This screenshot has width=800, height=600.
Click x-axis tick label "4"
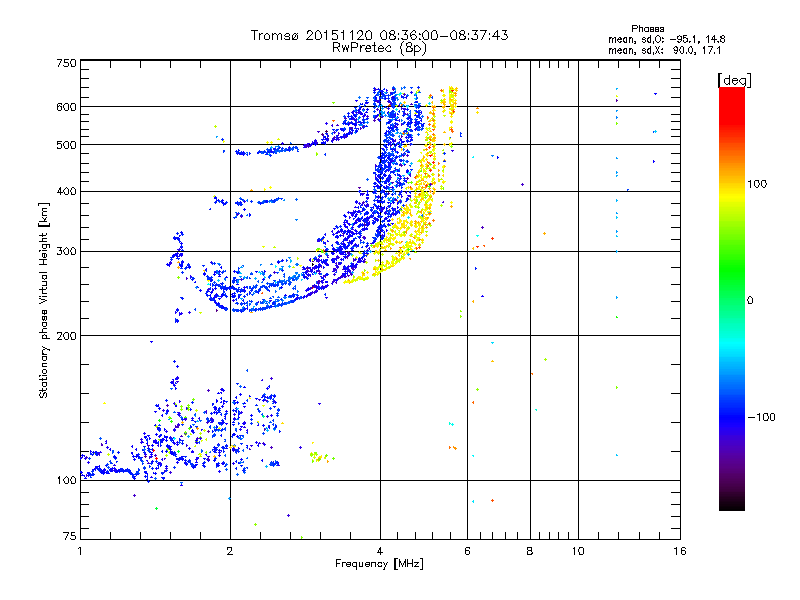(x=380, y=551)
